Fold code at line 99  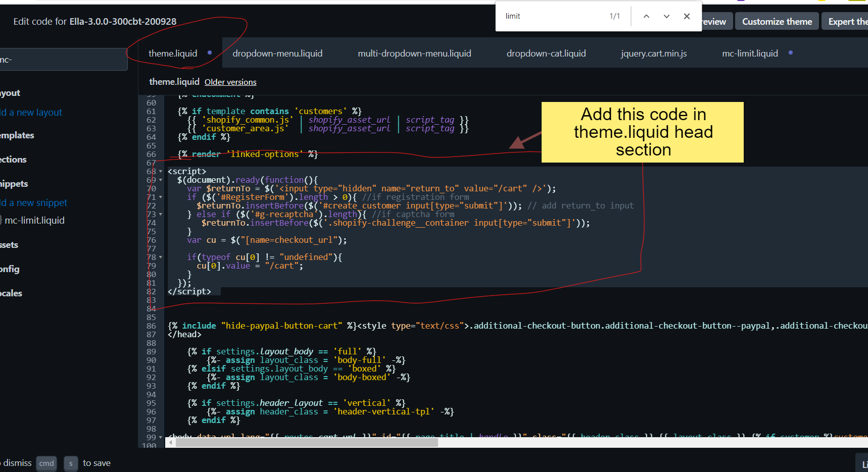[x=161, y=438]
